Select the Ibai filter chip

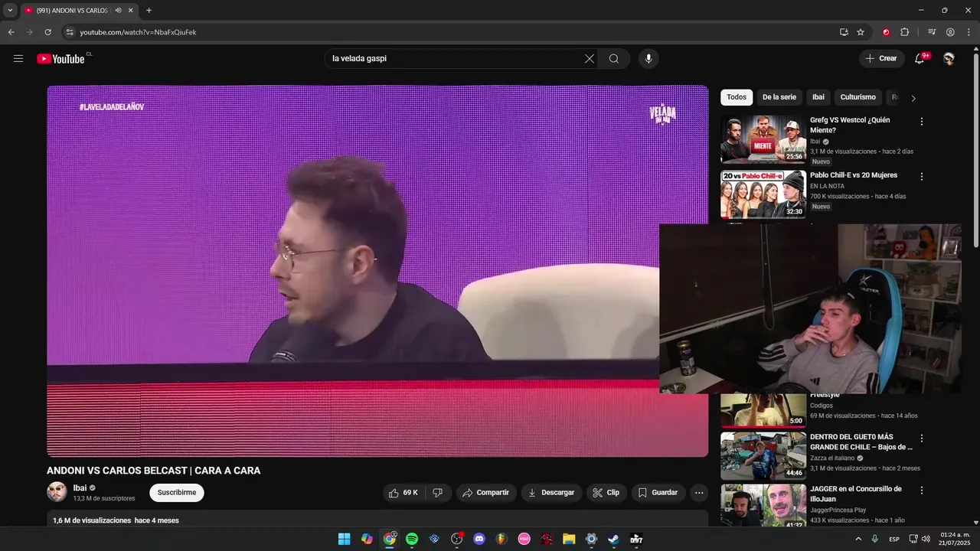(x=818, y=97)
